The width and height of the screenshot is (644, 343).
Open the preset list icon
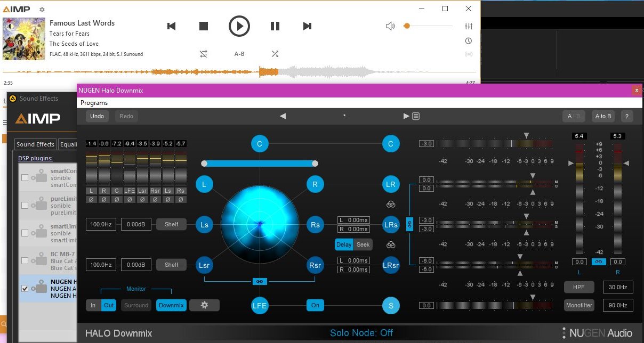pos(416,116)
